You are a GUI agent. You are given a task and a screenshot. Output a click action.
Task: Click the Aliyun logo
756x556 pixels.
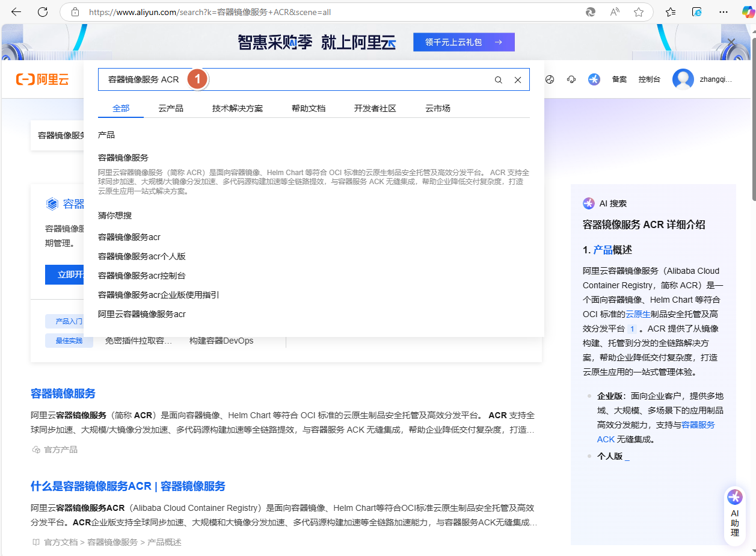tap(42, 79)
